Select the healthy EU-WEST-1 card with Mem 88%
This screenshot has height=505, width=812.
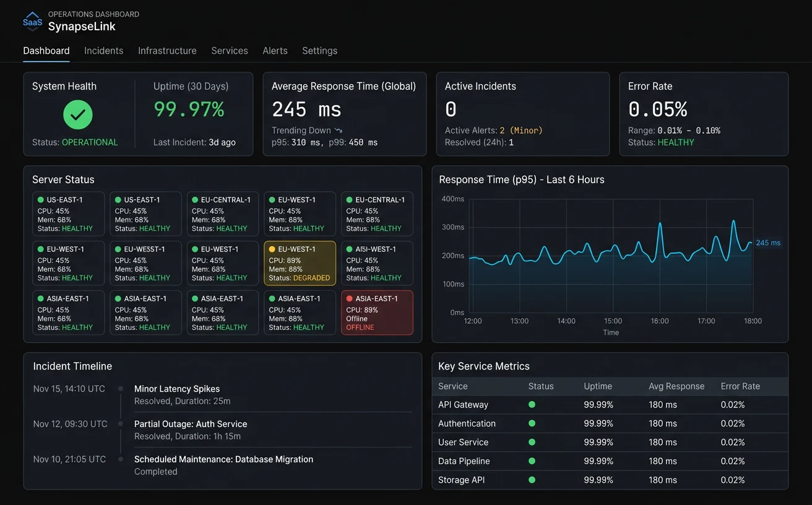[300, 214]
